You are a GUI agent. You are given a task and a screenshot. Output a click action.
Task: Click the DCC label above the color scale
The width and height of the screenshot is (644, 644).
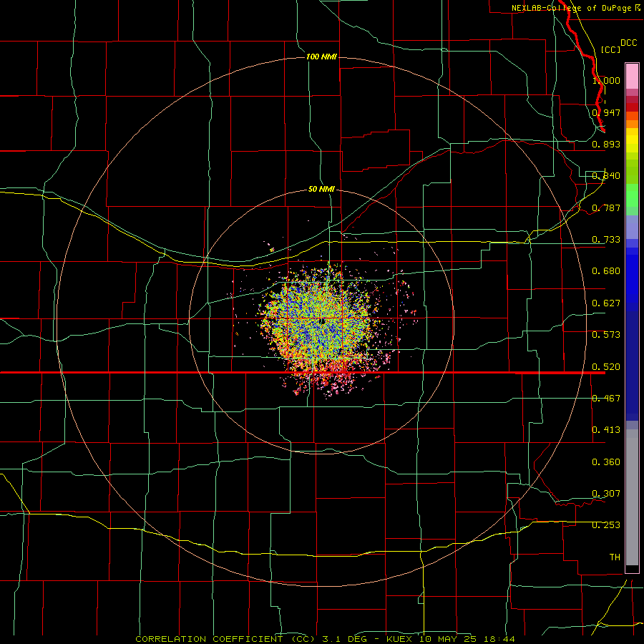click(x=628, y=43)
